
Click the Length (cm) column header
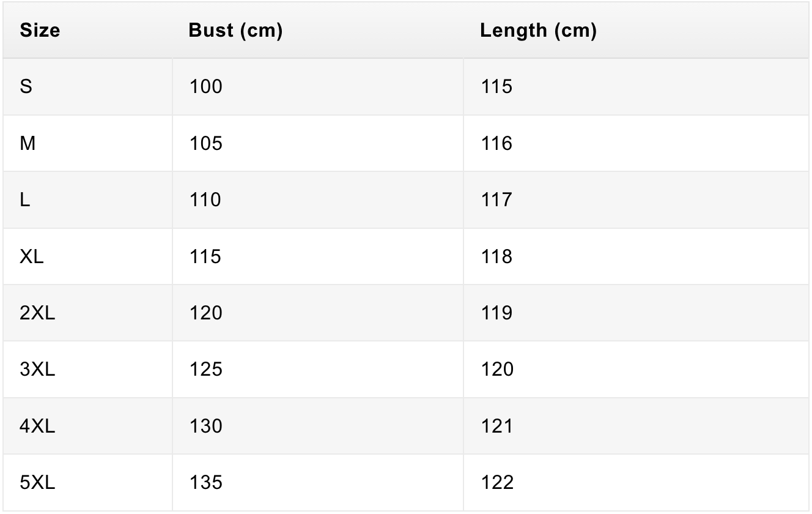point(538,31)
